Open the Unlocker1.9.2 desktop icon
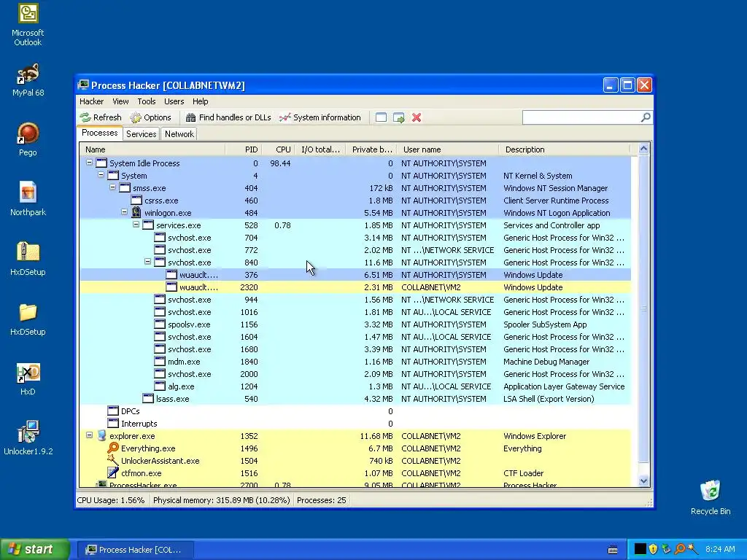The image size is (747, 560). click(28, 438)
